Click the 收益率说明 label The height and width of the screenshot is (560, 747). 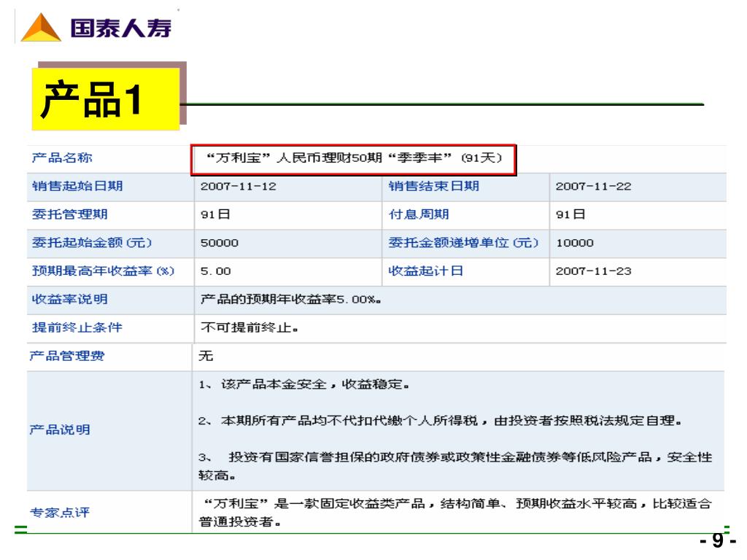point(69,299)
